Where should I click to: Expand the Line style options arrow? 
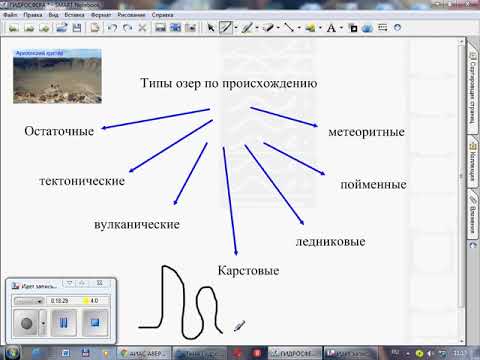(299, 28)
